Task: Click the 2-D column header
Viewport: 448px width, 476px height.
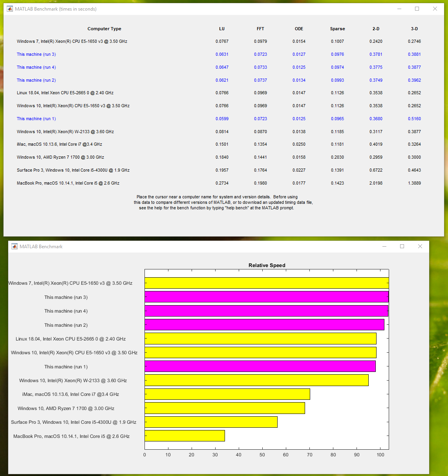Action: point(376,29)
